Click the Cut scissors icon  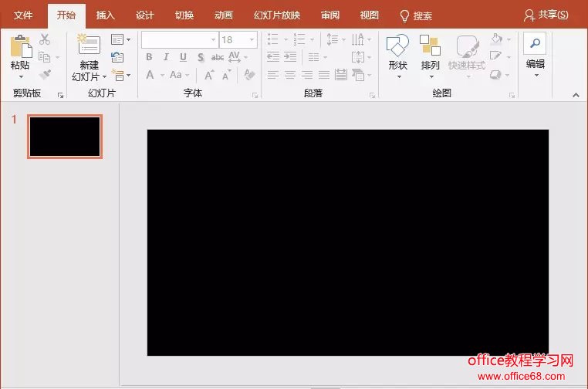click(45, 39)
